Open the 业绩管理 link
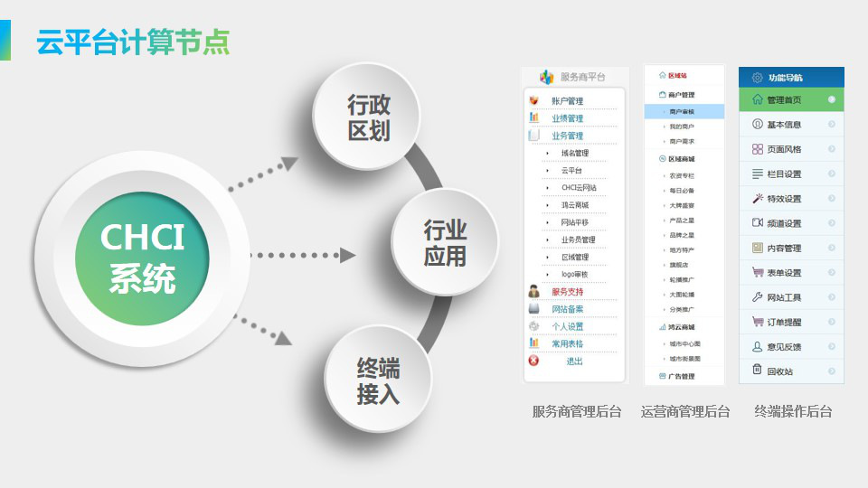Screen dimensions: 868x488 click(x=567, y=118)
